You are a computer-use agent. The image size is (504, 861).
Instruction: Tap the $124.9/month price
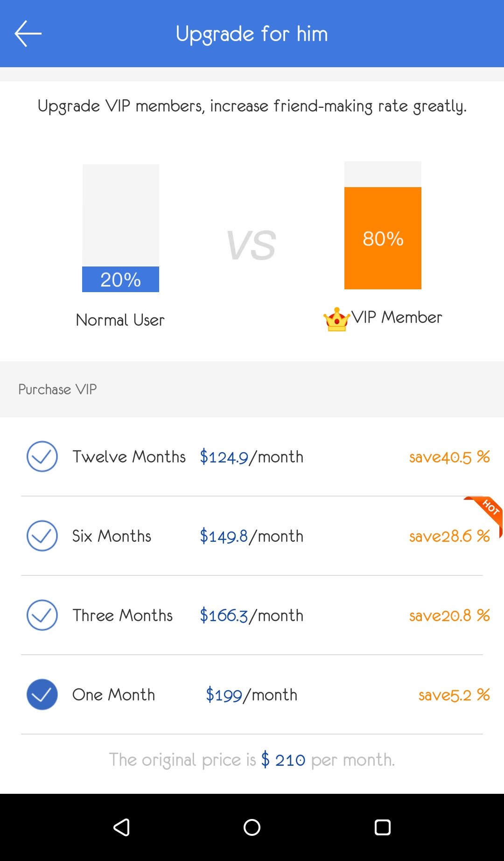252,457
